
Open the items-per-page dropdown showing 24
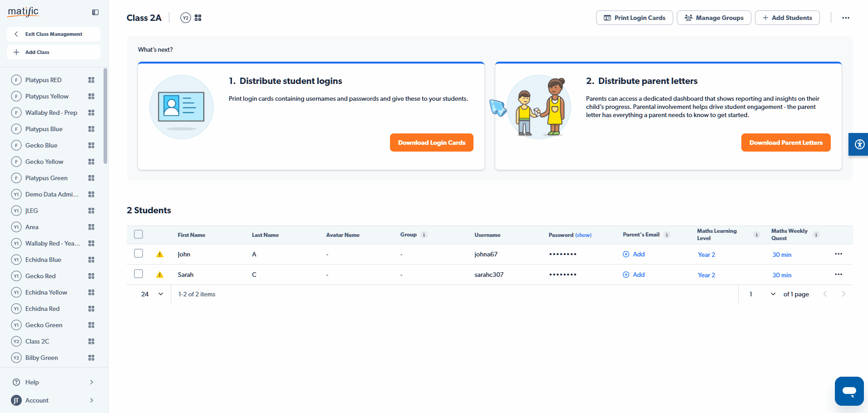coord(152,294)
